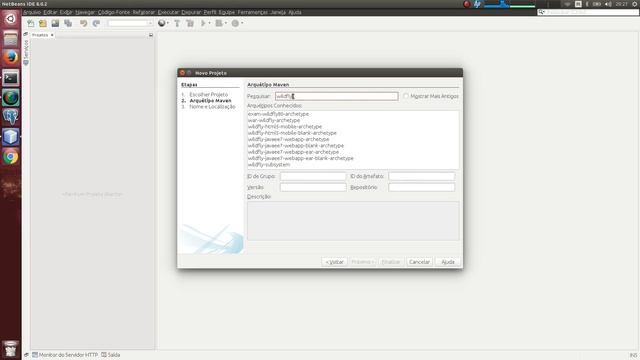This screenshot has width=640, height=360.
Task: Select wildfly-html5-mobile-blank-archetype in the list
Action: [x=292, y=133]
